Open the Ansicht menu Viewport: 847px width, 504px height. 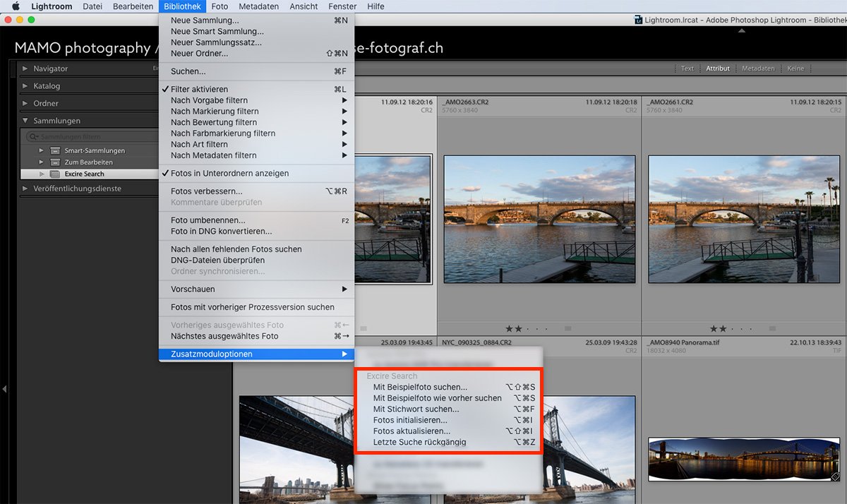304,6
